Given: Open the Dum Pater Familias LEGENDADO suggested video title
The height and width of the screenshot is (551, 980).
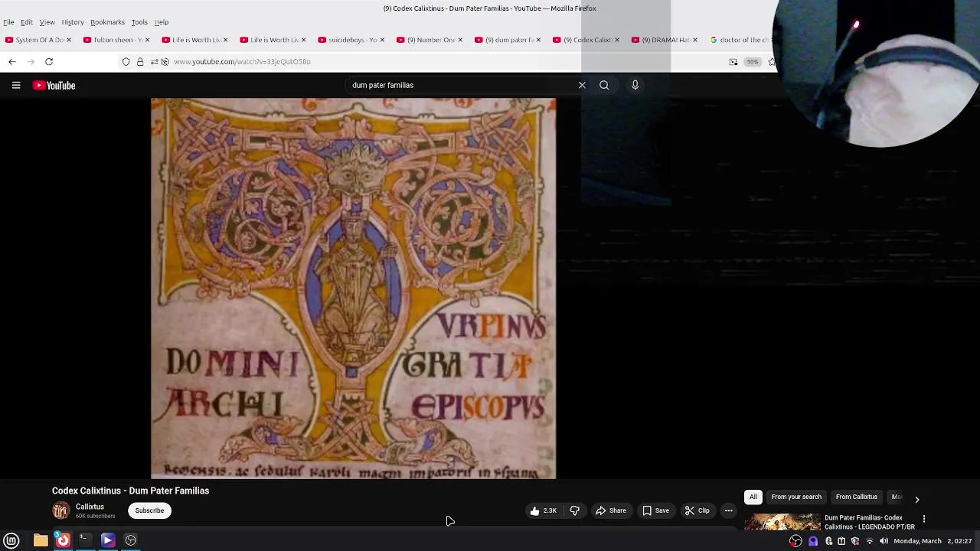Looking at the screenshot, I should [869, 522].
